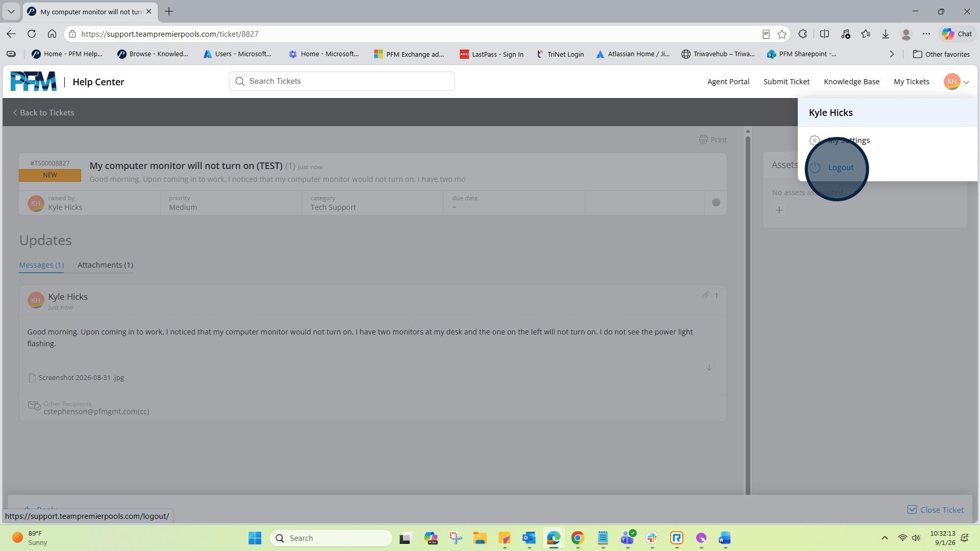The height and width of the screenshot is (551, 980).
Task: Add this page to browser favorites star
Action: 782,34
